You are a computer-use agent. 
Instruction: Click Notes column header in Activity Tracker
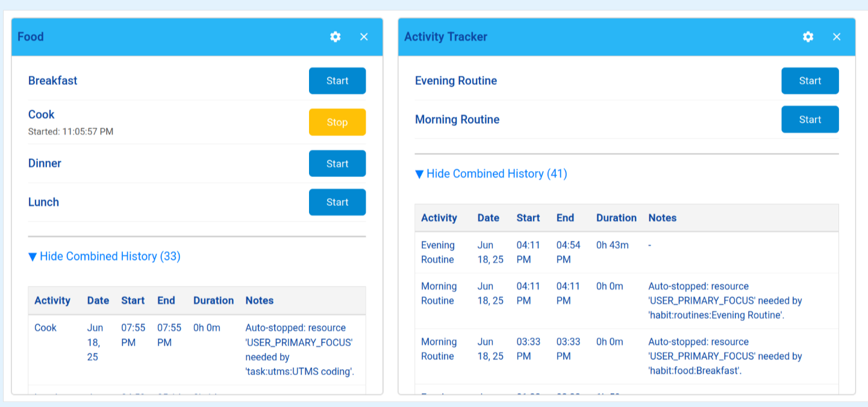(662, 218)
